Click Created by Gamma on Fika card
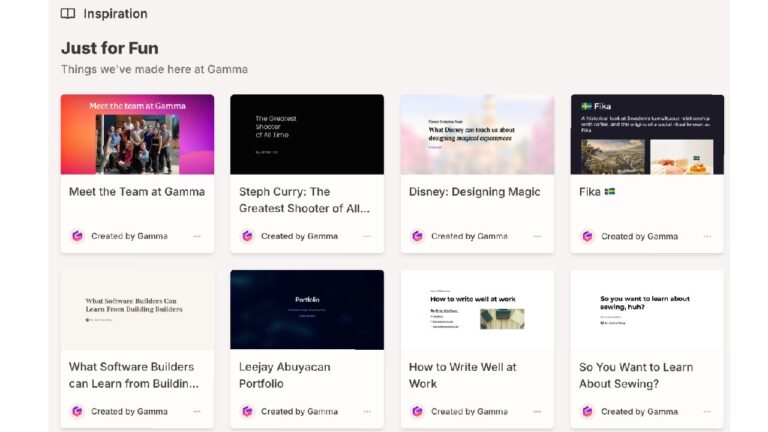This screenshot has width=768, height=432. tap(639, 236)
